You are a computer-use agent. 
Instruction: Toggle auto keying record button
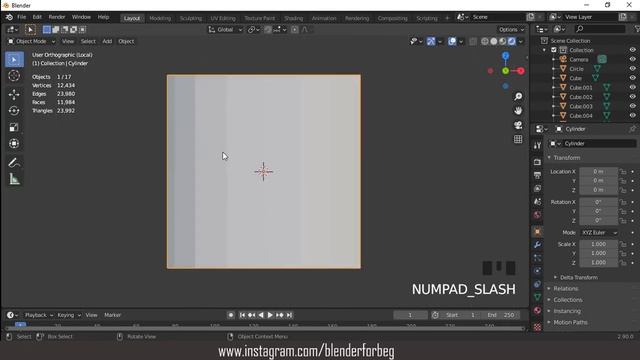coord(231,315)
